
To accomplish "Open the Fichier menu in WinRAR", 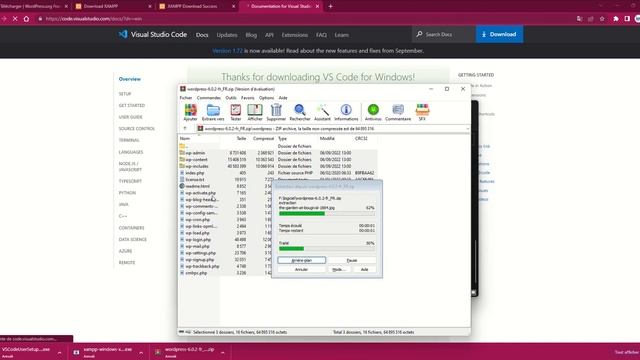I will tap(186, 98).
